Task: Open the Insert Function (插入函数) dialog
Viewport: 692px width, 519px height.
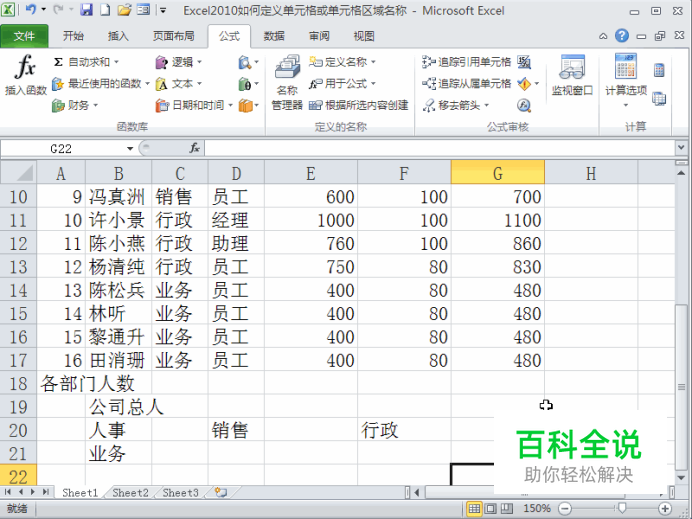Action: [x=25, y=75]
